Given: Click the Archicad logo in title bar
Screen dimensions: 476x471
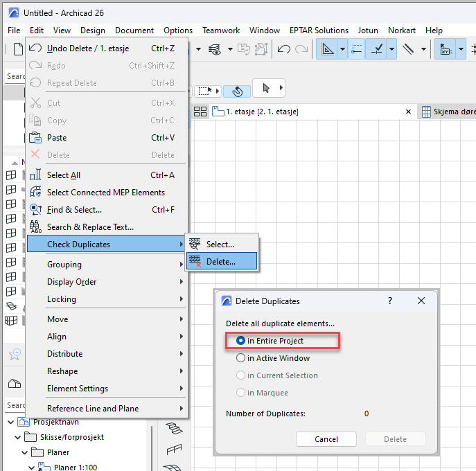Looking at the screenshot, I should pyautogui.click(x=14, y=12).
